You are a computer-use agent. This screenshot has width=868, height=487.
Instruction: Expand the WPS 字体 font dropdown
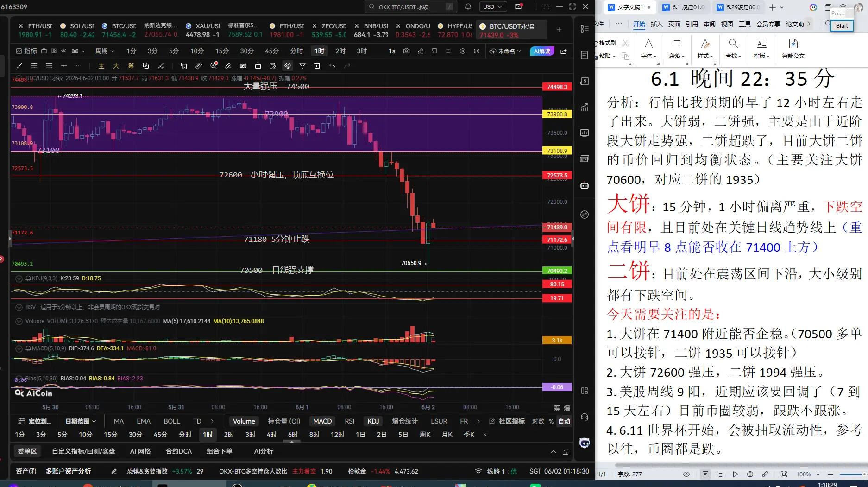649,56
